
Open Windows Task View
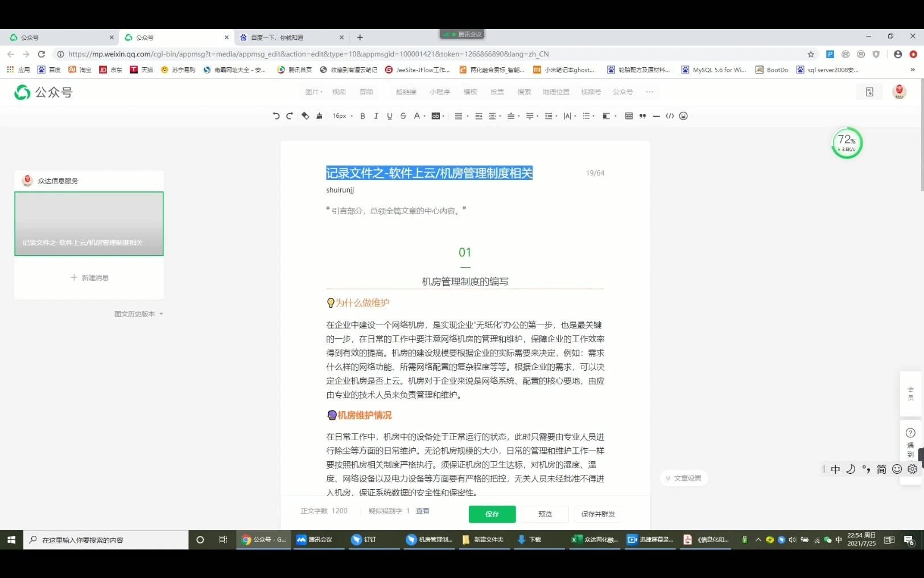tap(223, 540)
